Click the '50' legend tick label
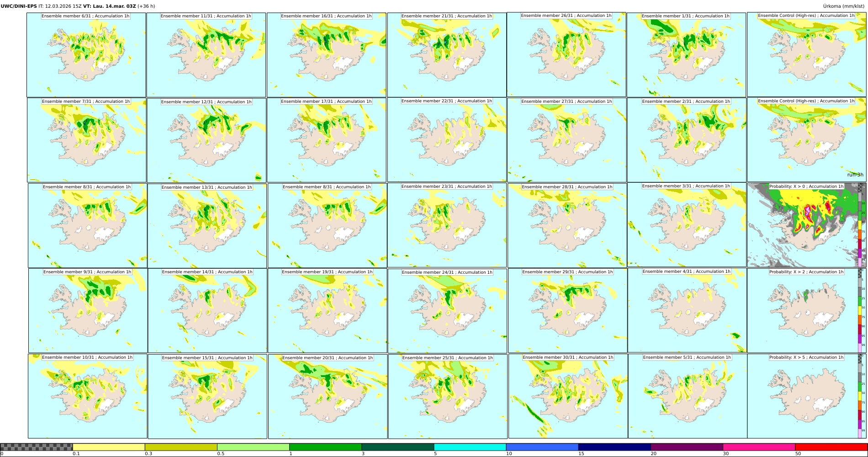The width and height of the screenshot is (868, 457). click(798, 454)
